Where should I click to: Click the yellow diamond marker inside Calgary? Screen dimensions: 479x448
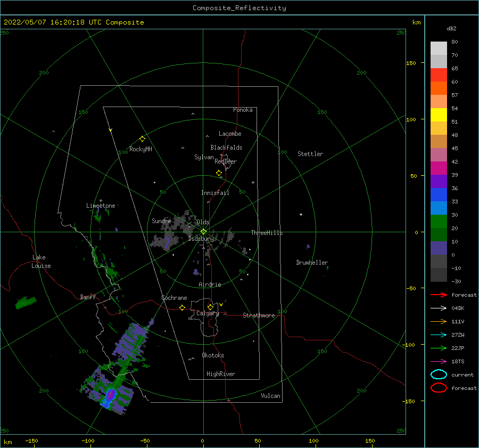click(210, 307)
